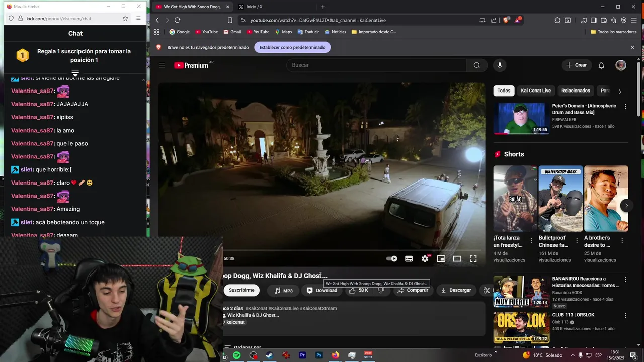Screen dimensions: 644x362
Task: Select the Todos filter chip
Action: pyautogui.click(x=504, y=90)
